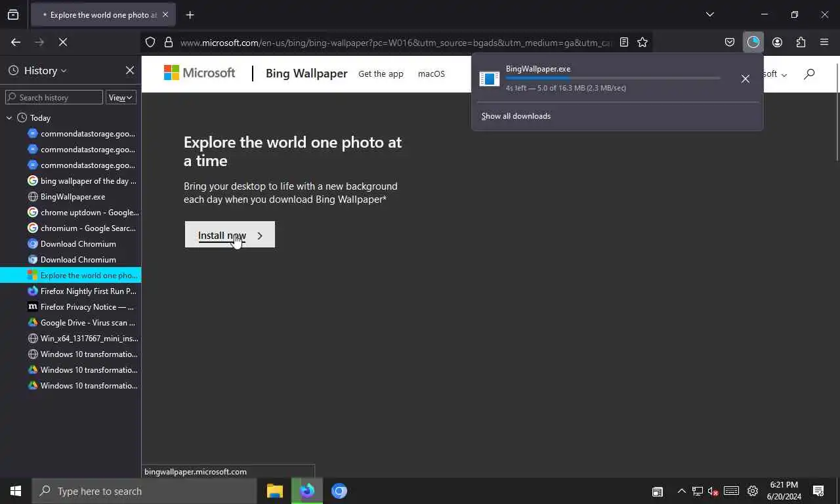840x504 pixels.
Task: Open the list all tabs chevron
Action: 709,14
